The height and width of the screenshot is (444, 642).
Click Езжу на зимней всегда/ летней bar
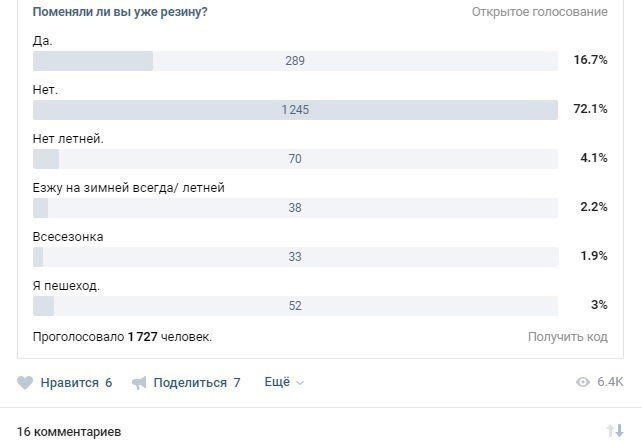click(x=295, y=208)
